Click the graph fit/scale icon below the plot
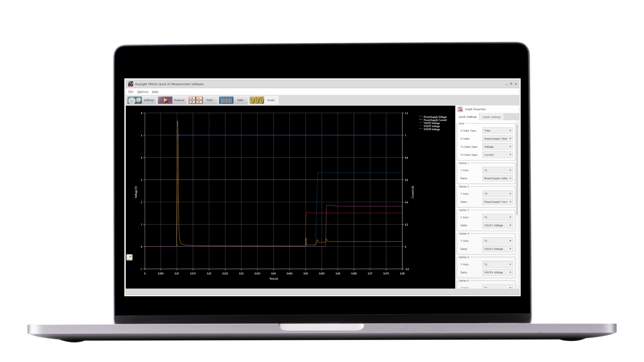The width and height of the screenshot is (644, 362). click(x=130, y=257)
